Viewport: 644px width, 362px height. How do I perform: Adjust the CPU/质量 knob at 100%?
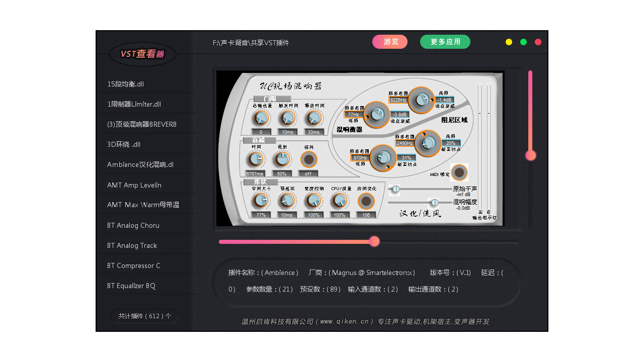pyautogui.click(x=339, y=200)
